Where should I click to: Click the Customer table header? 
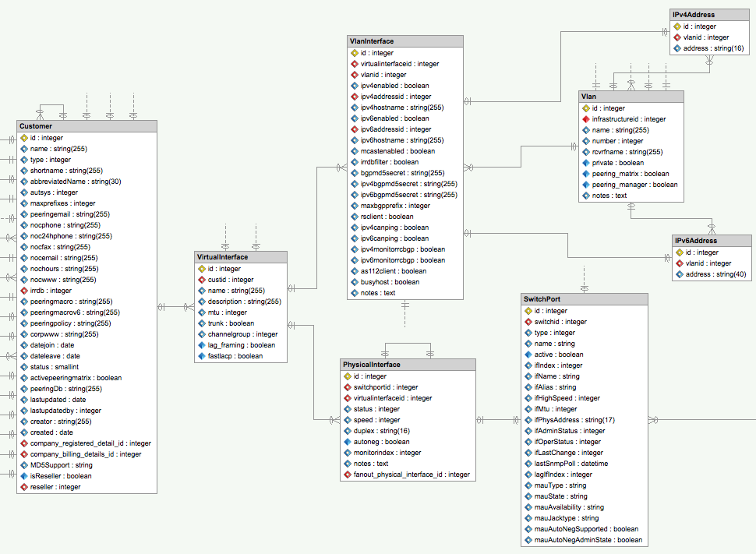[87, 126]
